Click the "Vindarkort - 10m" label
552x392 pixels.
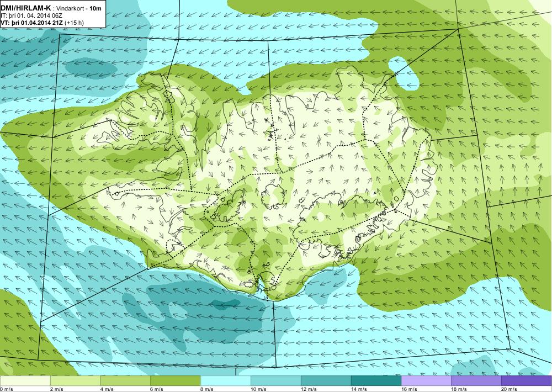(79, 8)
